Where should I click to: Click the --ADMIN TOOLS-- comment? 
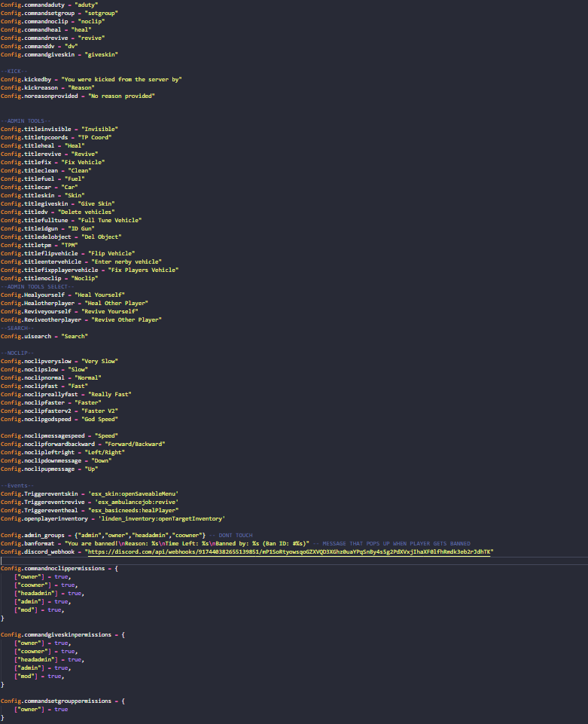[x=26, y=121]
